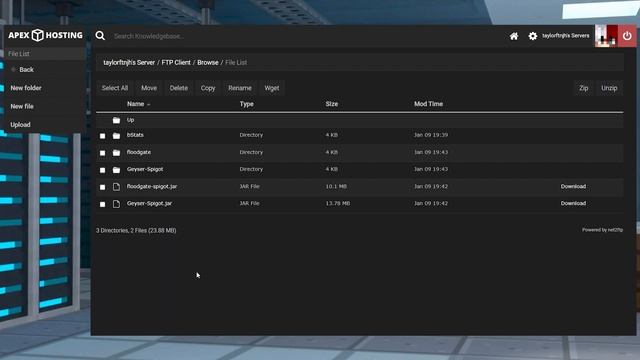Click the Select All button
Screen dimensions: 640x360
115,88
